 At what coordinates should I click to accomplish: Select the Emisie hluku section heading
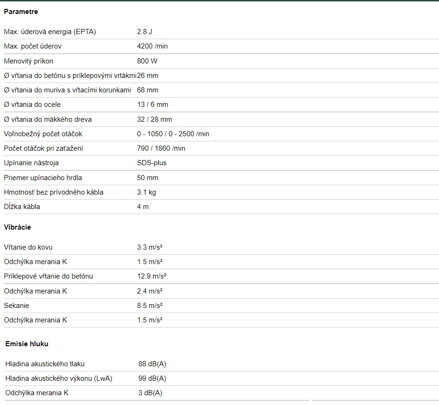pos(27,344)
